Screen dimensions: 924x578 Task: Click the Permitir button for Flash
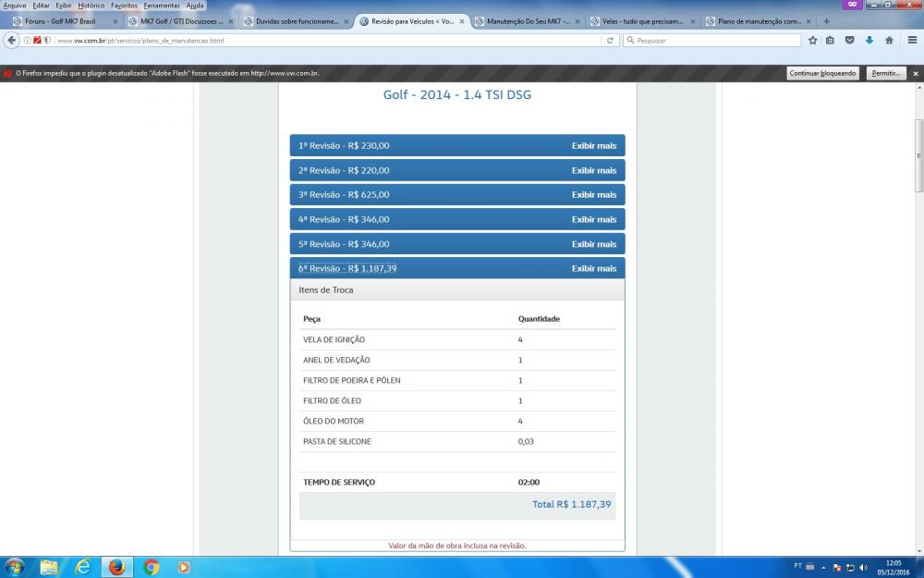point(885,73)
